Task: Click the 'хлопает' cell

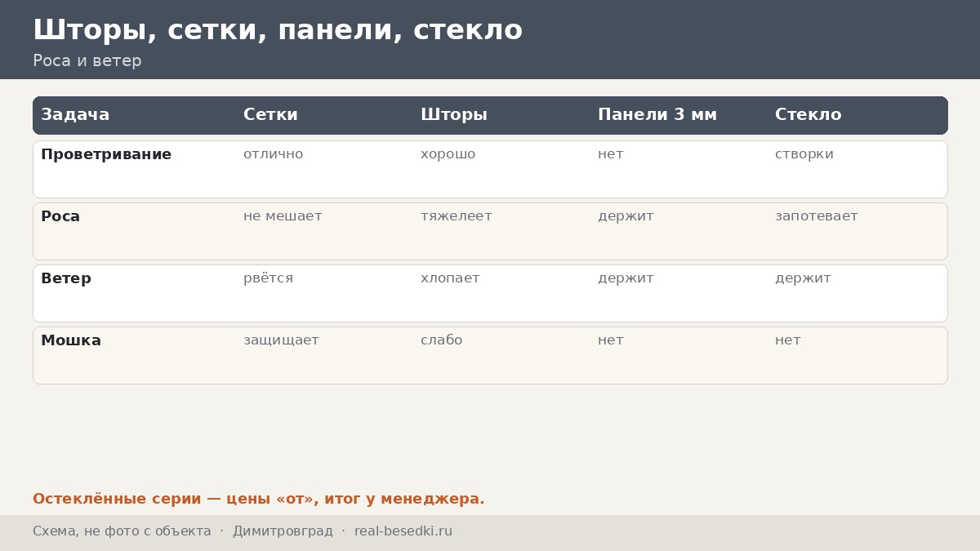Action: (x=450, y=278)
